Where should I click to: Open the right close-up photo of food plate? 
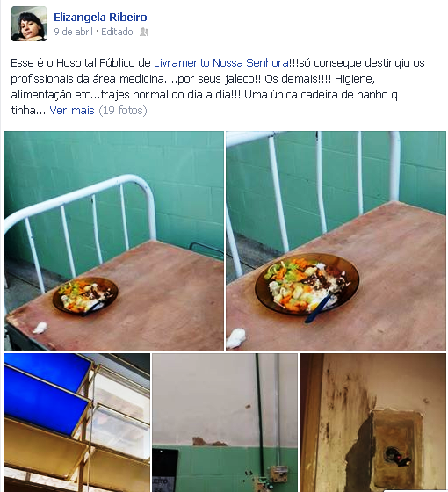tap(336, 241)
